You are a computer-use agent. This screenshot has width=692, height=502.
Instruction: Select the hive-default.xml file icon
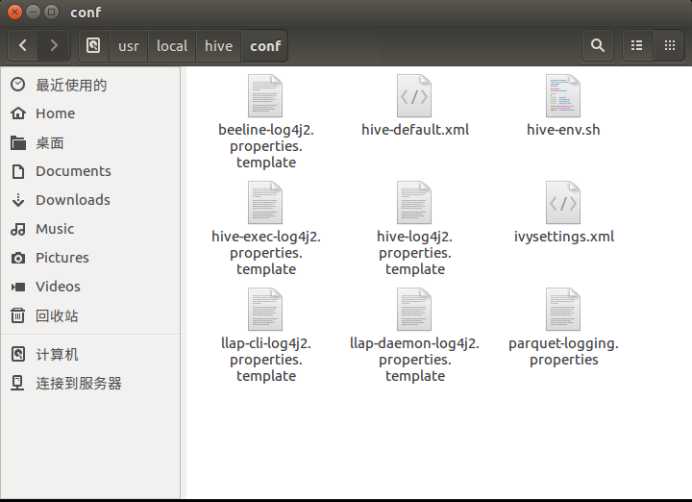(x=414, y=96)
